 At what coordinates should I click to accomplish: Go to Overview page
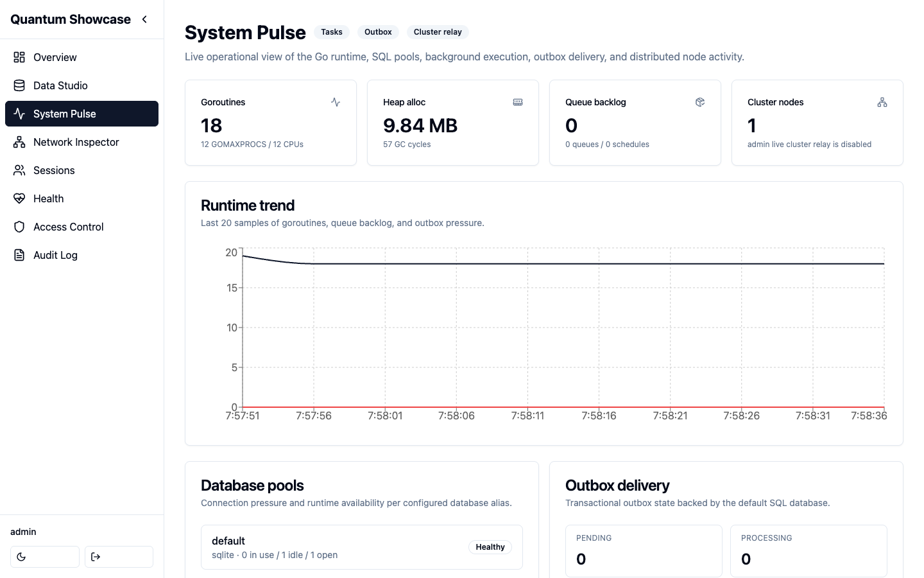(x=81, y=57)
